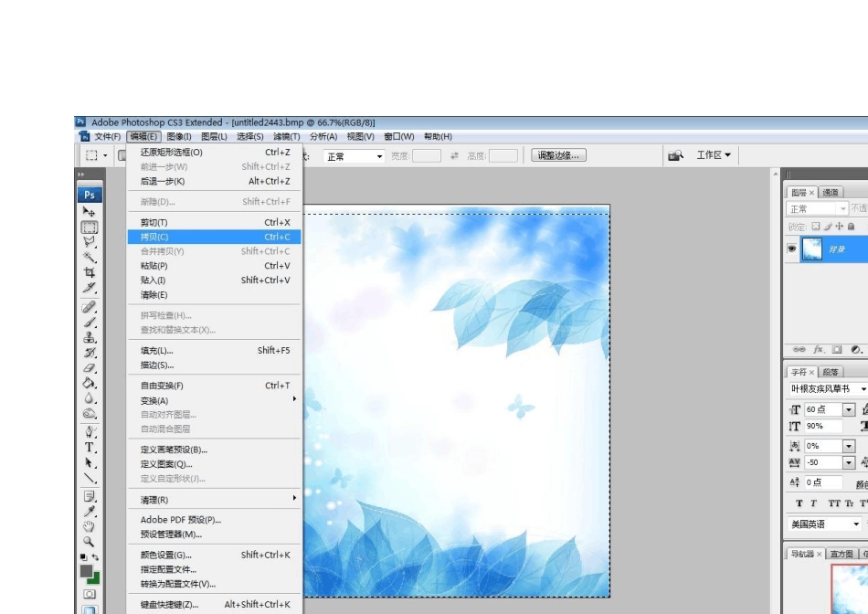Open the 美国英语 language dropdown
Image resolution: width=868 pixels, height=614 pixels.
(x=825, y=524)
